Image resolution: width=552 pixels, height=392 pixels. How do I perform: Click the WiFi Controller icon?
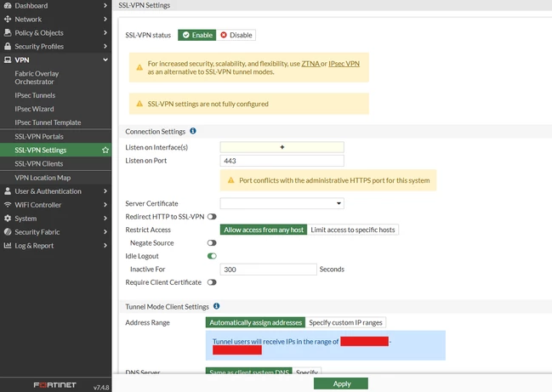tap(8, 205)
